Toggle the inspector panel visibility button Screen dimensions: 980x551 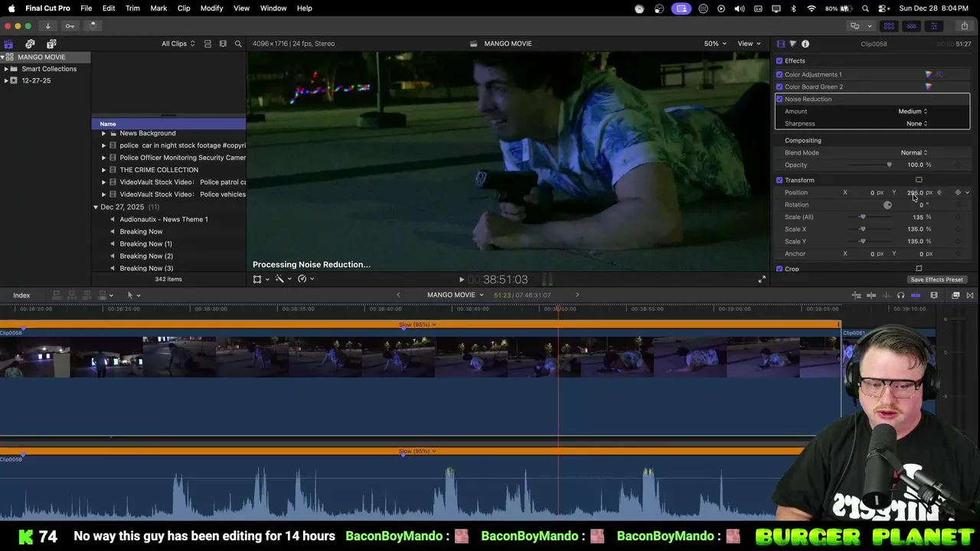point(933,26)
